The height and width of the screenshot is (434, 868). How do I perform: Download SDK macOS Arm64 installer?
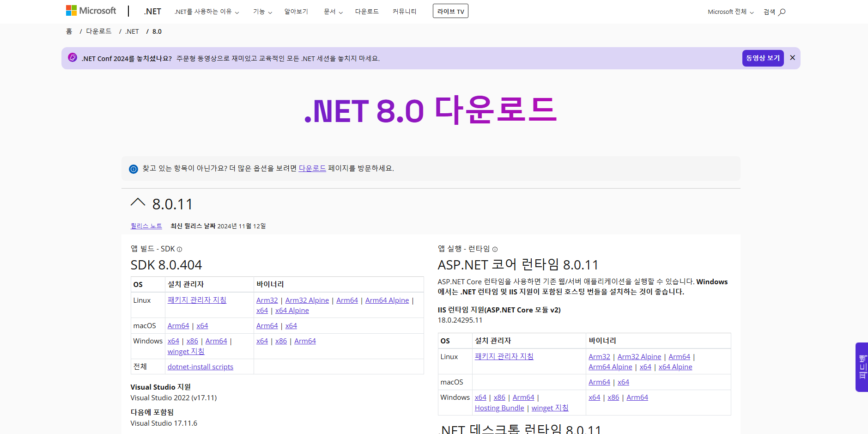click(x=178, y=326)
